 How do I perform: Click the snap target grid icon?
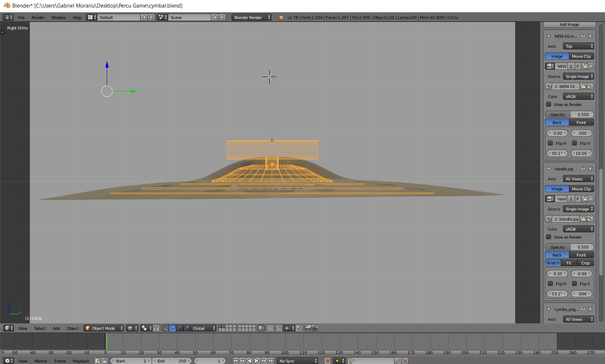point(299,328)
